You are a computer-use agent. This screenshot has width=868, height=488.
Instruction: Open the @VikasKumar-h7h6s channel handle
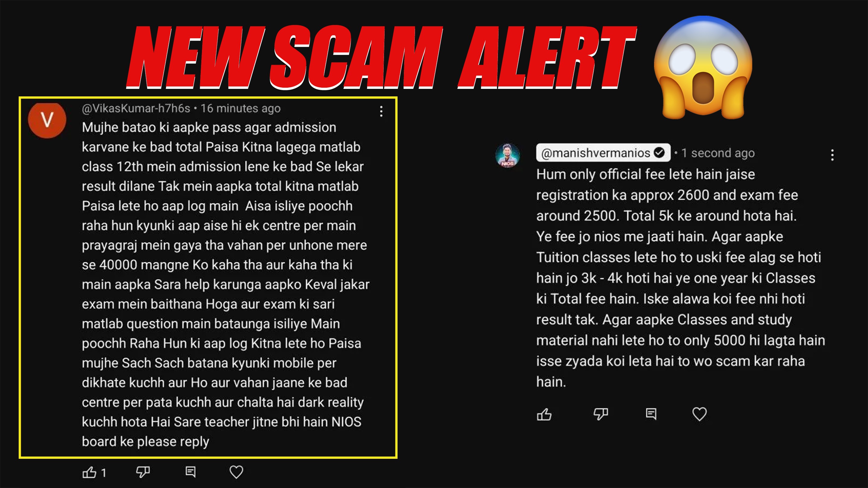(136, 108)
